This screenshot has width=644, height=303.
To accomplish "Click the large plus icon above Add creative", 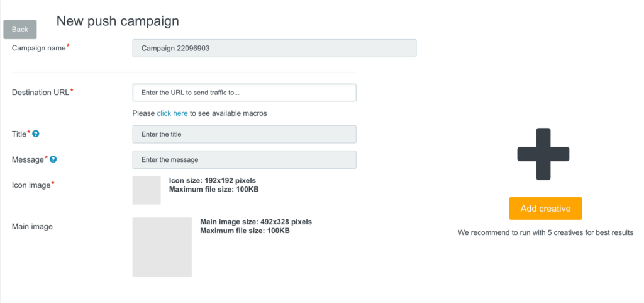I will [x=543, y=154].
